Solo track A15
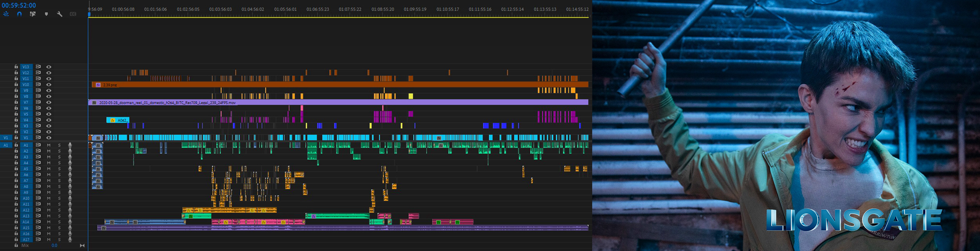Screen dimensions: 980x251 pos(59,227)
